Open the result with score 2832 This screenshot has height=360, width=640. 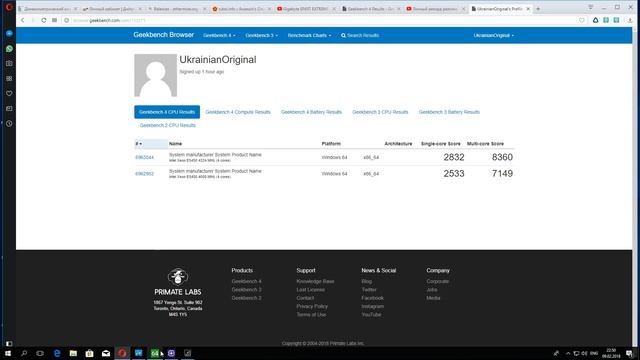tap(144, 158)
